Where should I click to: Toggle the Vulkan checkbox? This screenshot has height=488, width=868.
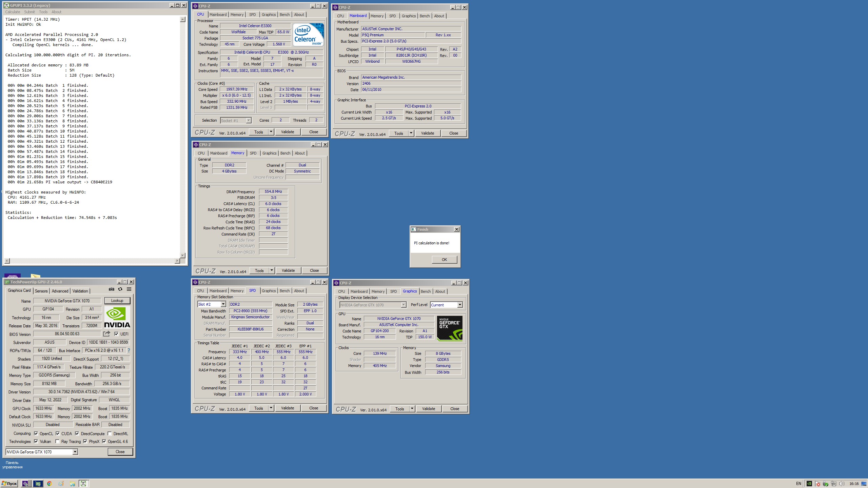pyautogui.click(x=36, y=441)
